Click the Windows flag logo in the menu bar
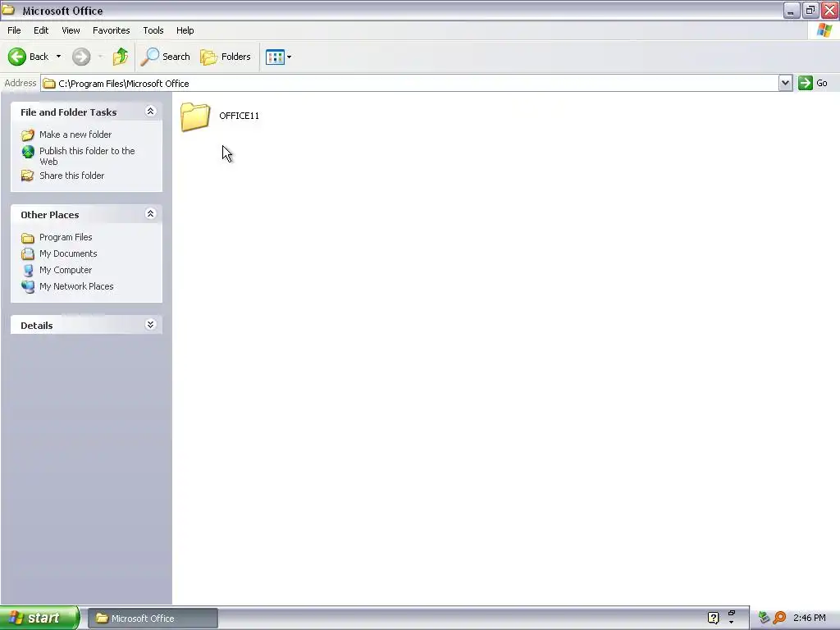840x630 pixels. click(x=824, y=30)
